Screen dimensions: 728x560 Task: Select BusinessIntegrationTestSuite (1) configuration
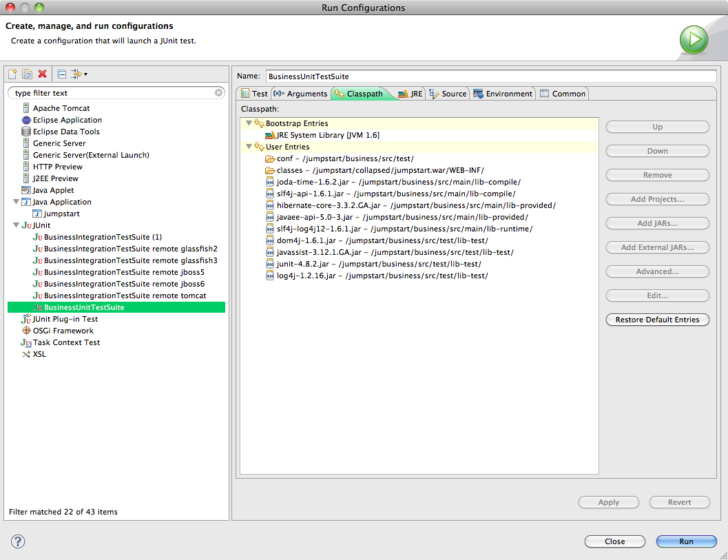(103, 237)
